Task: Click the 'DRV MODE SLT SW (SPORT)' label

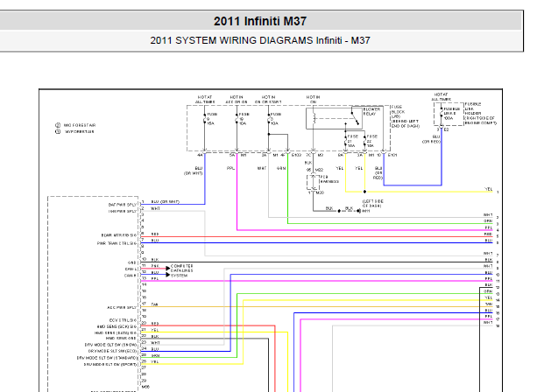Action: [110, 364]
